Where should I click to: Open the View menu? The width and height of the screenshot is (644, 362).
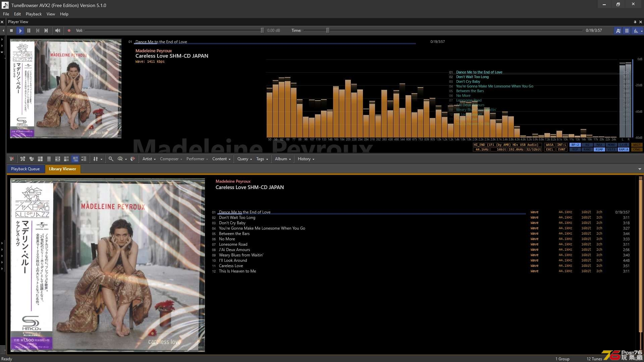coord(51,14)
